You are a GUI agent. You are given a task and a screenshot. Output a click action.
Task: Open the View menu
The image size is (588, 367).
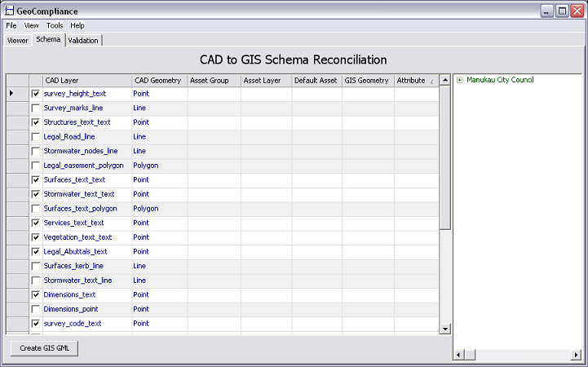[x=31, y=25]
